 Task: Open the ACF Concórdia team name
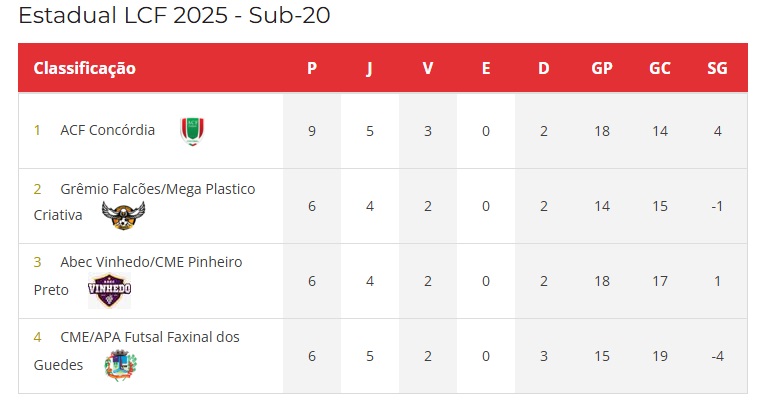[x=107, y=130]
